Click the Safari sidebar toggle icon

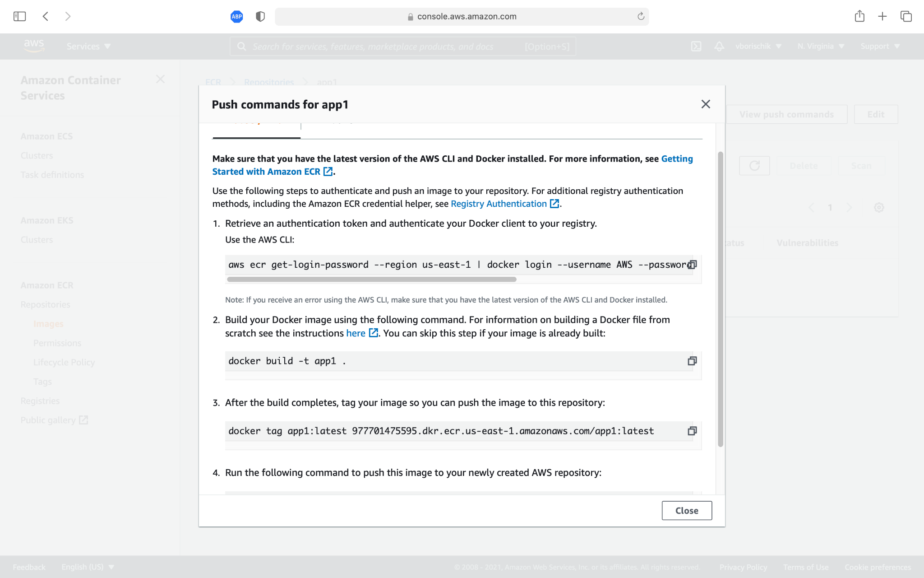coord(20,17)
